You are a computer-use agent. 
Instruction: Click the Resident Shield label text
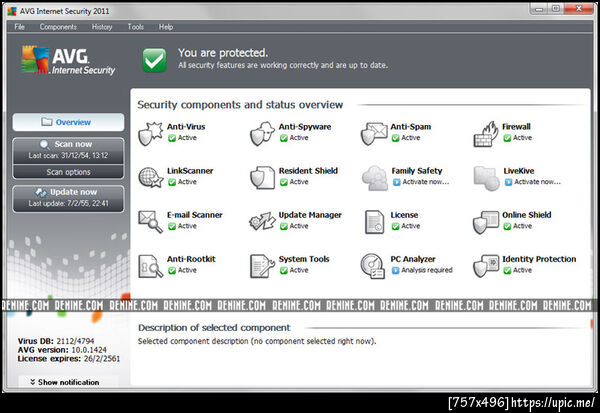[308, 171]
